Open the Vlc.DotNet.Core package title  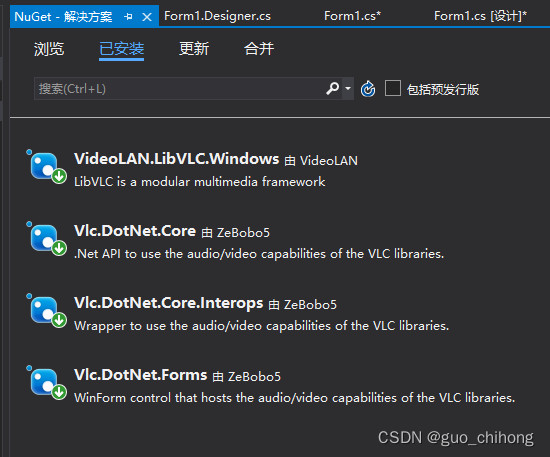135,231
